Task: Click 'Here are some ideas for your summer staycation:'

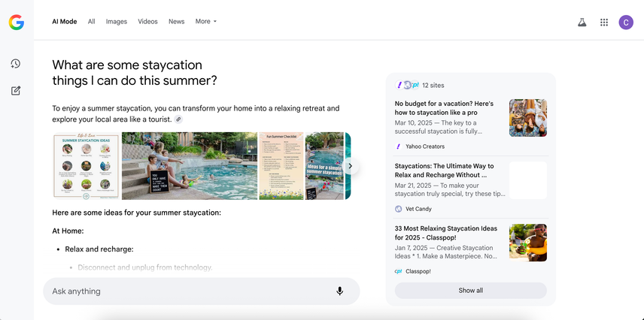Action: pyautogui.click(x=136, y=213)
